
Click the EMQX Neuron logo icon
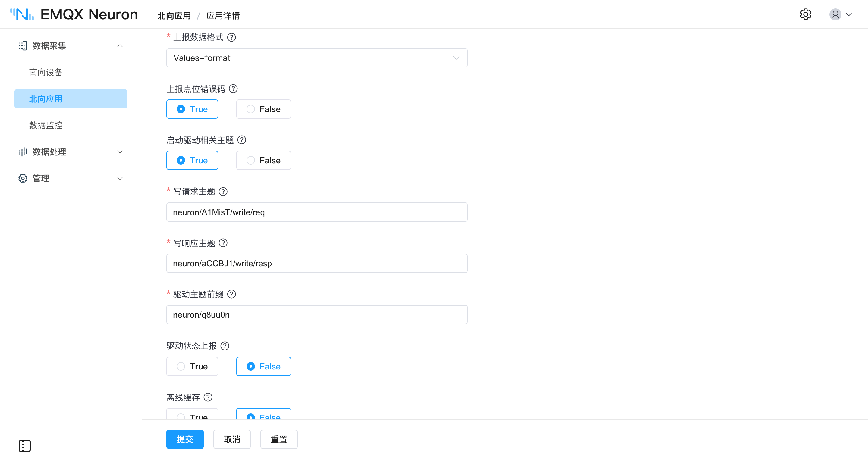pyautogui.click(x=22, y=14)
